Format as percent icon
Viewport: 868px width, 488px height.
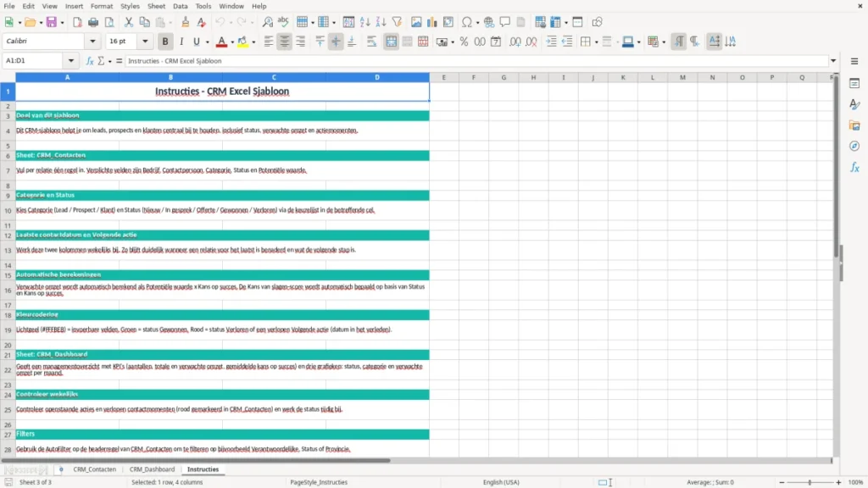click(464, 42)
